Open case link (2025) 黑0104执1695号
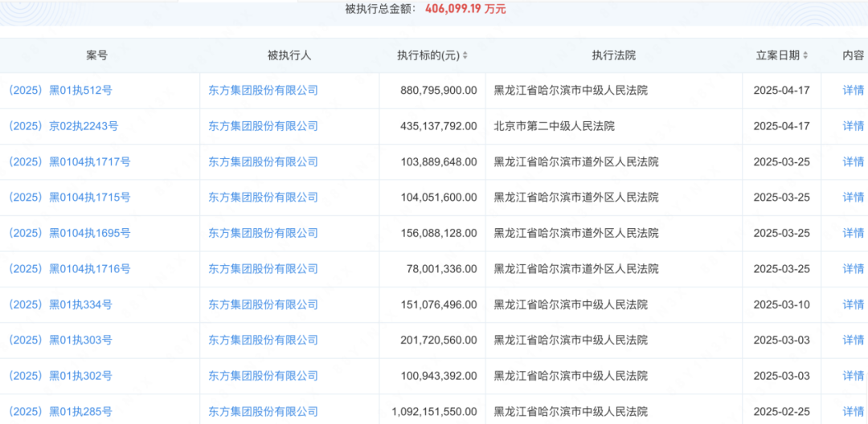The image size is (868, 424). pyautogui.click(x=69, y=233)
